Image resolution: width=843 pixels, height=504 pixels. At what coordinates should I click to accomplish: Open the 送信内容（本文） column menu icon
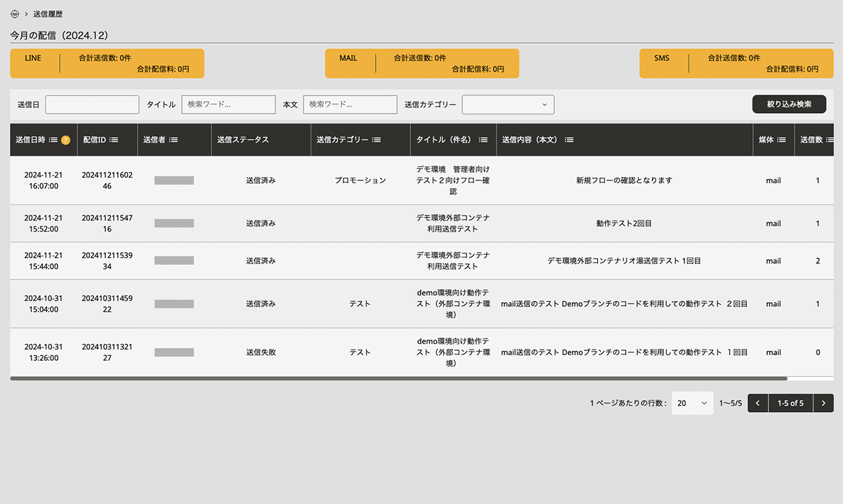tap(569, 140)
